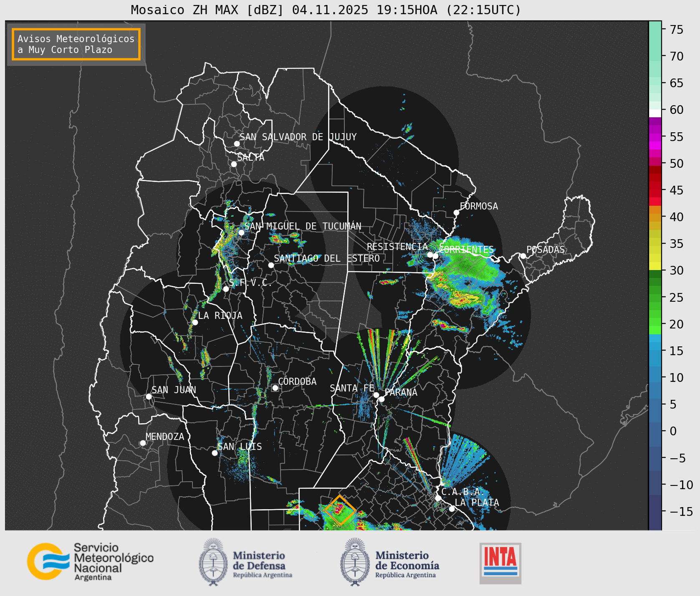Click the dark blue -15 dBZ swatch
Screen dimensions: 700x596
click(655, 512)
